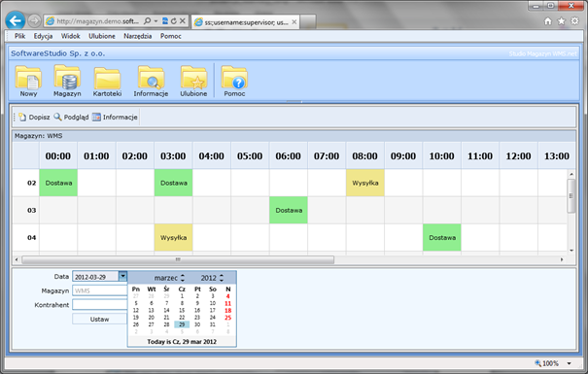The image size is (588, 374).
Task: Change month with the marzec spinner
Action: click(183, 278)
